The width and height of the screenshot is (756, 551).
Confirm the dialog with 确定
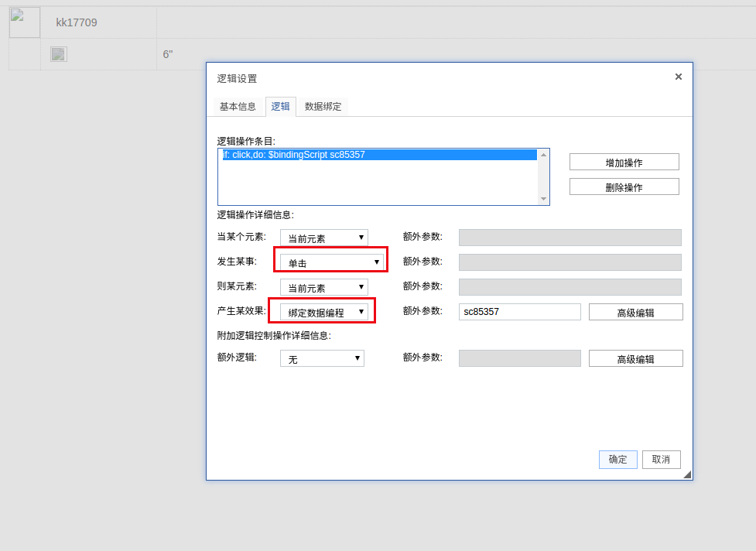point(617,459)
